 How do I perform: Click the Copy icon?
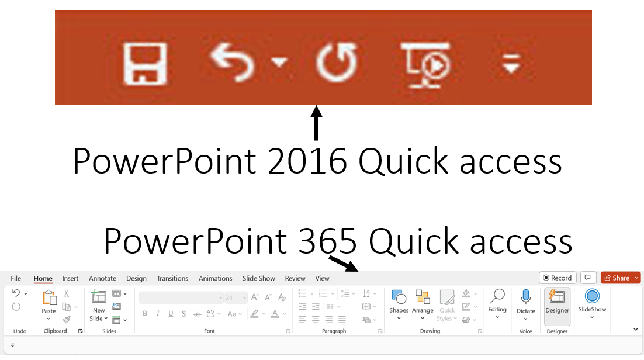click(x=66, y=307)
